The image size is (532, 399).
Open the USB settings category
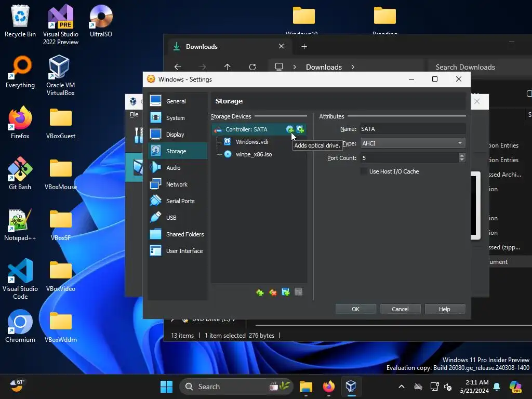point(178,218)
